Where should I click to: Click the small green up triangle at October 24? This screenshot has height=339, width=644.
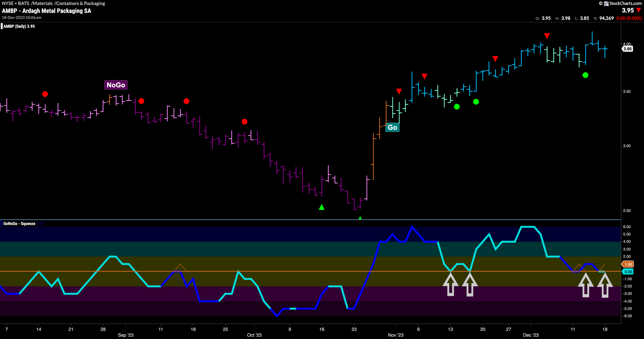[360, 218]
